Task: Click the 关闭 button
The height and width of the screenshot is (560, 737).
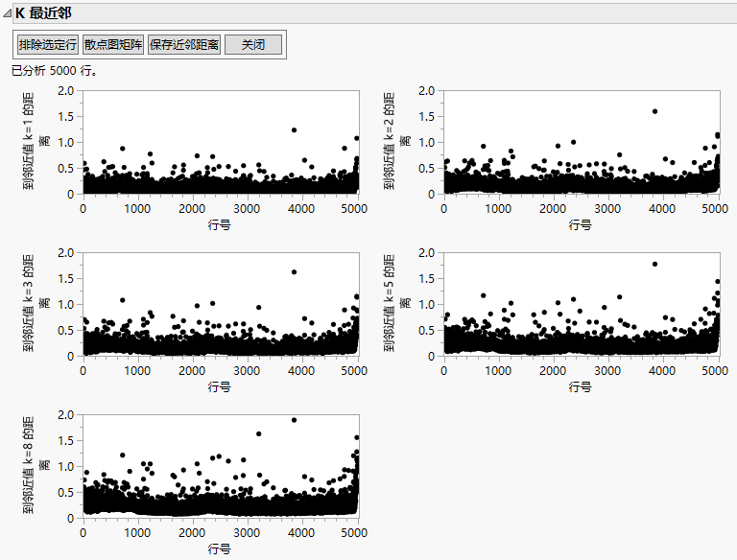Action: [x=253, y=45]
